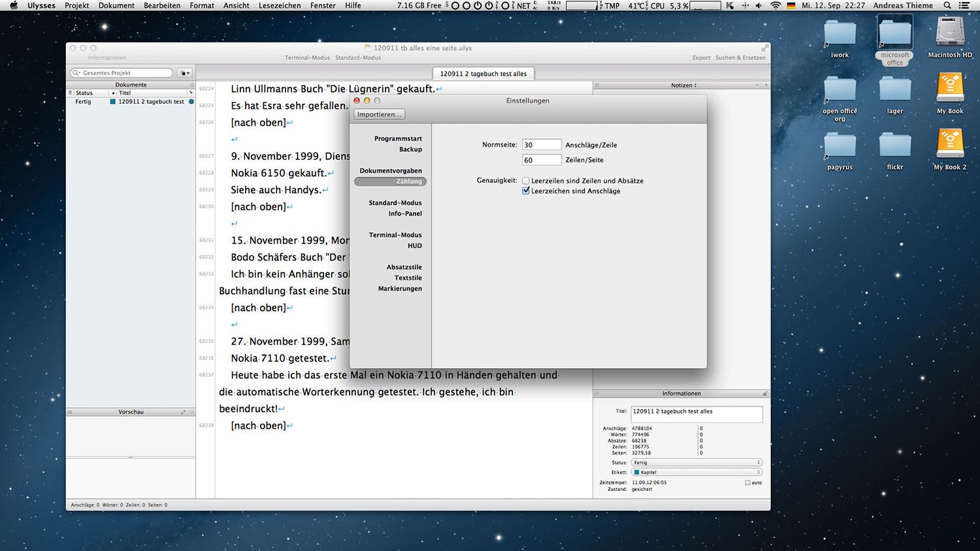
Task: Select Programmstart in settings sidebar
Action: click(x=398, y=139)
